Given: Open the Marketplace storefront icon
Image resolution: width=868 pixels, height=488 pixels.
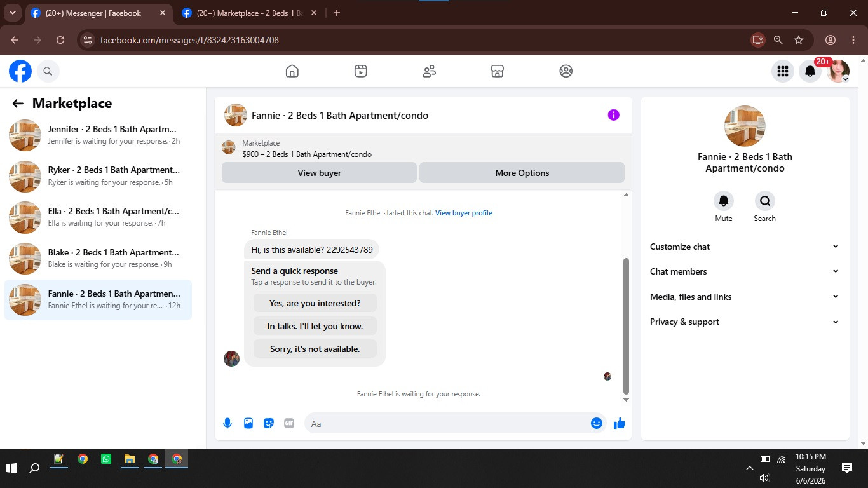Looking at the screenshot, I should [498, 71].
